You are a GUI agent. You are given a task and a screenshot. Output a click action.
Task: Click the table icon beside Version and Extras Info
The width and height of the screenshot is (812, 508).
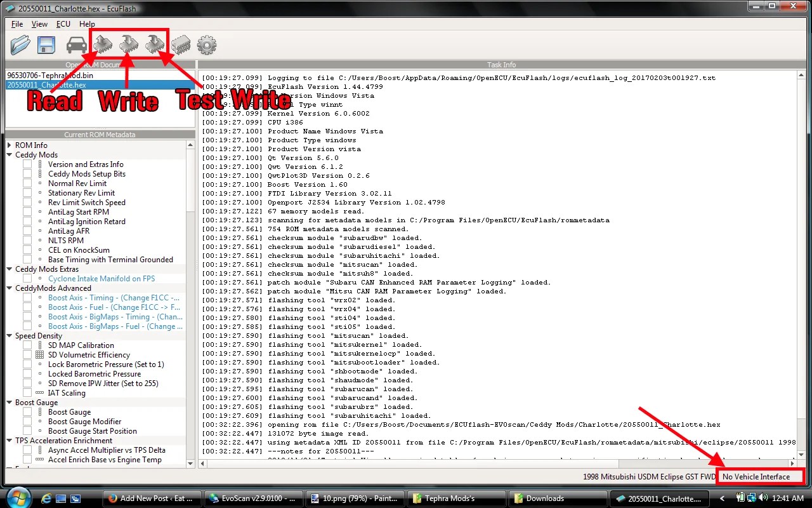40,164
